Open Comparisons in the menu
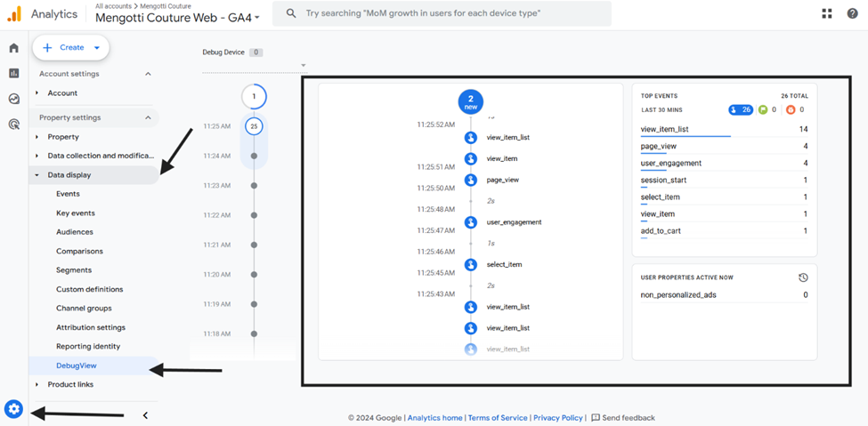Screen dimensions: 868x426 80,251
